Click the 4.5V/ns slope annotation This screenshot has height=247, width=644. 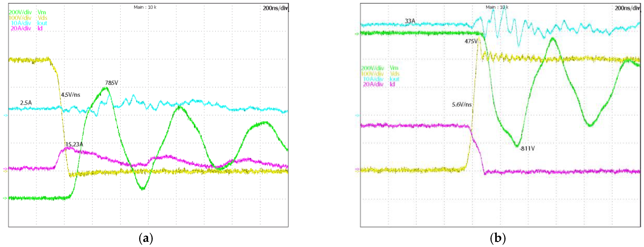[x=71, y=95]
